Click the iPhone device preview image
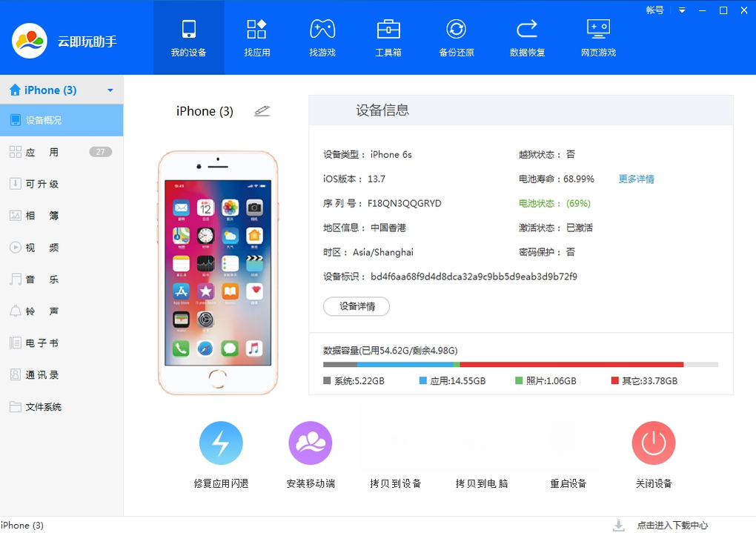756x533 pixels. [218, 273]
